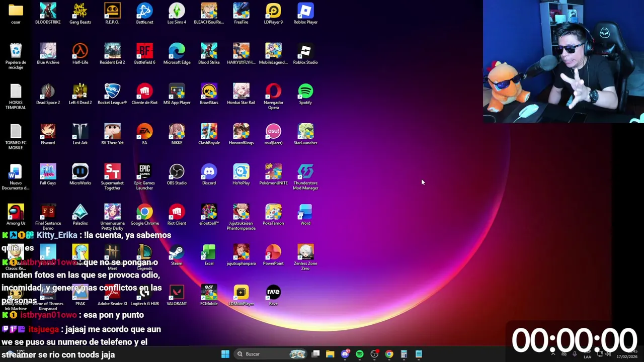Select the Dead Space 2 icon
Image resolution: width=644 pixels, height=362 pixels.
[48, 94]
